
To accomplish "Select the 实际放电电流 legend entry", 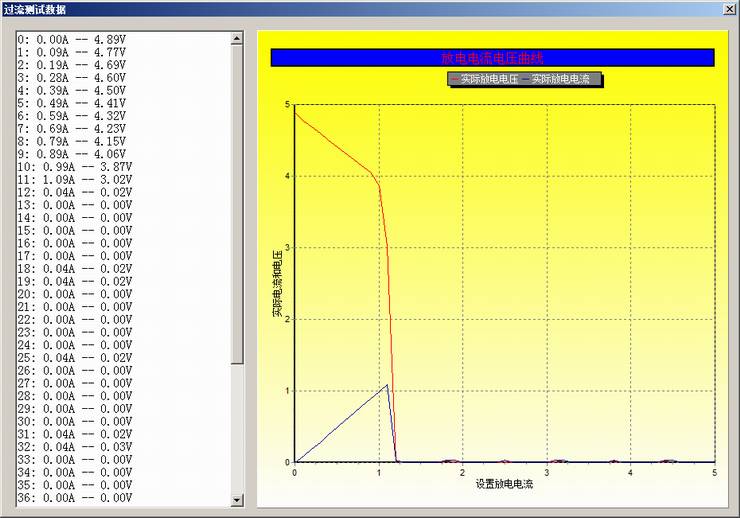I will pos(560,78).
